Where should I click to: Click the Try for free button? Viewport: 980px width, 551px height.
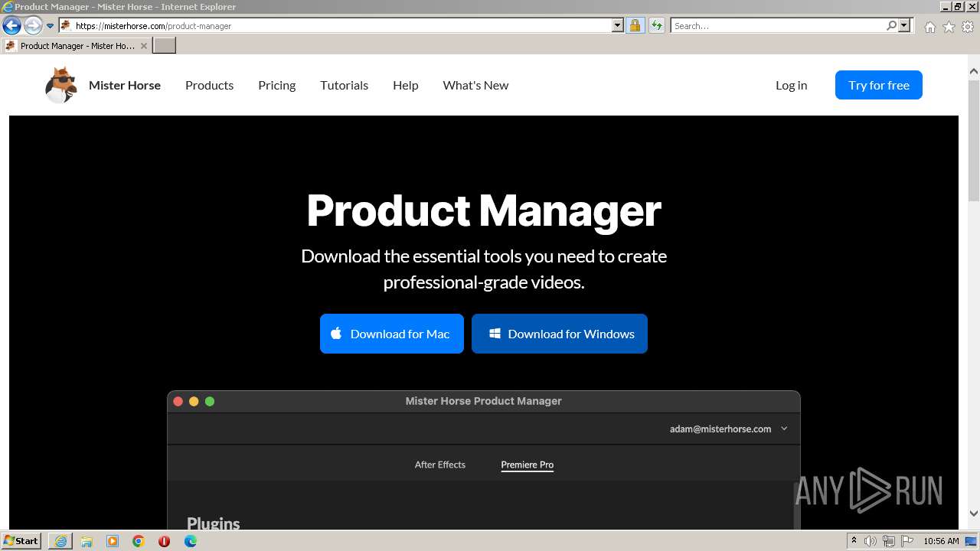[x=878, y=85]
